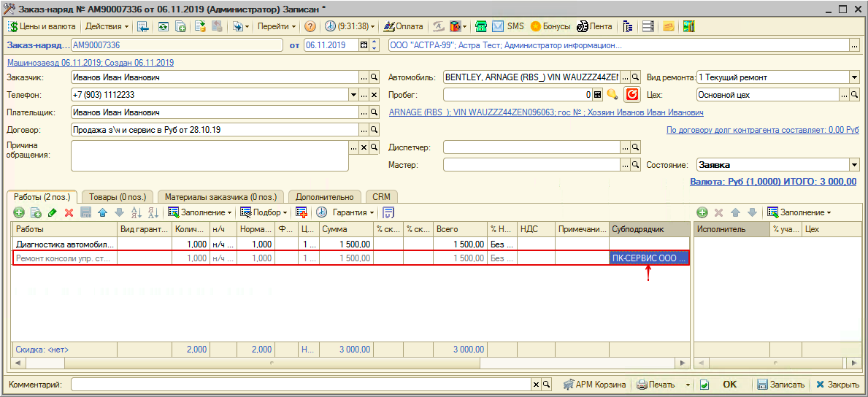Delete the row with red X in Работы toolbar
The width and height of the screenshot is (868, 397).
click(69, 212)
